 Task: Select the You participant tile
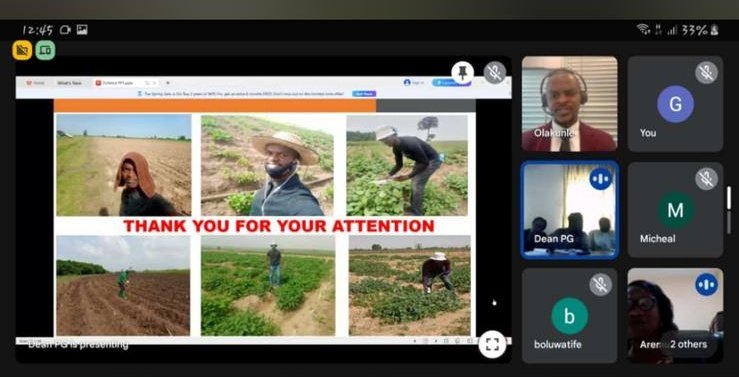(675, 104)
